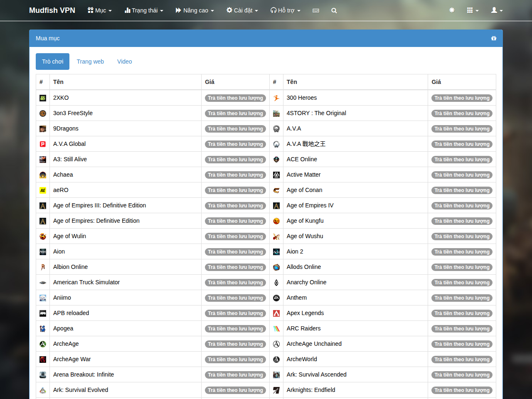Viewport: 532px width, 399px height.
Task: Expand the Hỗ trợ dropdown
Action: point(285,10)
